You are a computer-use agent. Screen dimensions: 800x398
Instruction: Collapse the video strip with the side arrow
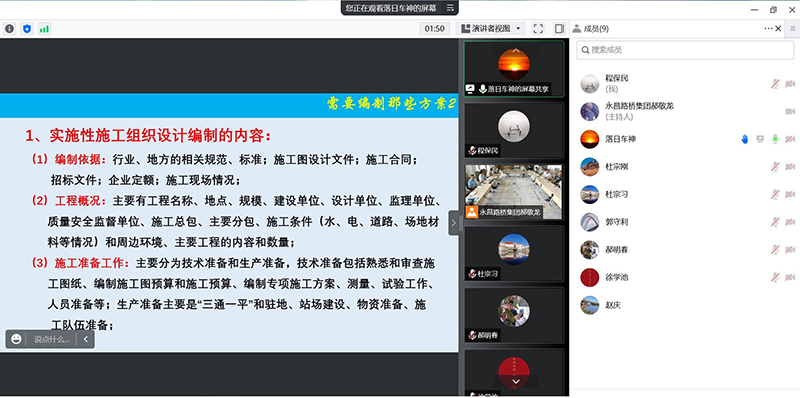coord(454,223)
